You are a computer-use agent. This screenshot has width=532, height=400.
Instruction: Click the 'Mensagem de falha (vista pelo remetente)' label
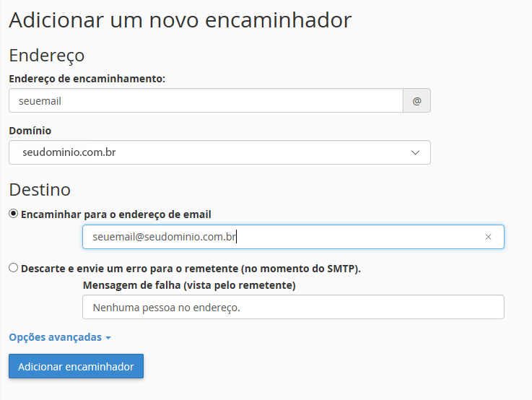point(189,285)
